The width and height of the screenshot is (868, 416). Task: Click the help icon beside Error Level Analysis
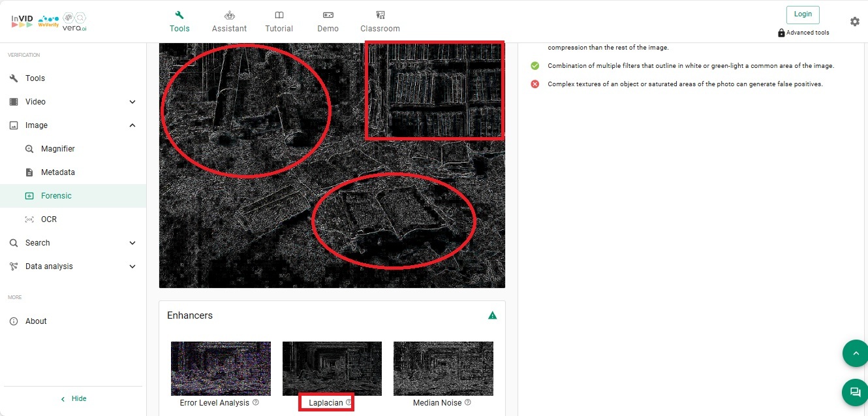click(256, 403)
